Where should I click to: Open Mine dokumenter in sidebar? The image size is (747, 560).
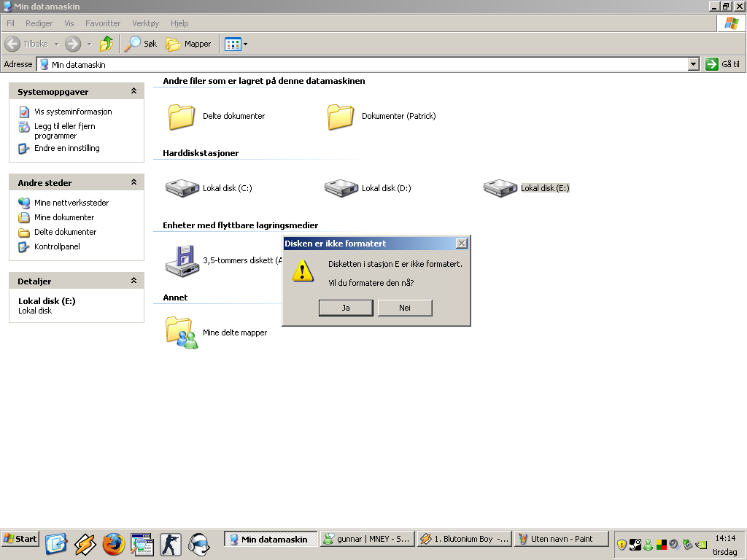64,217
